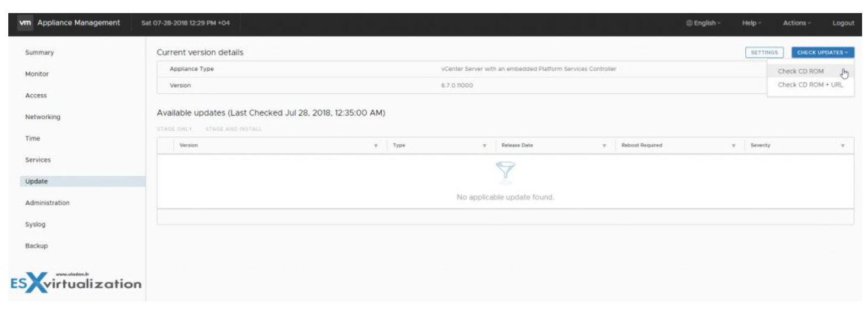The image size is (868, 312).
Task: Open the English language dropdown
Action: (x=703, y=23)
